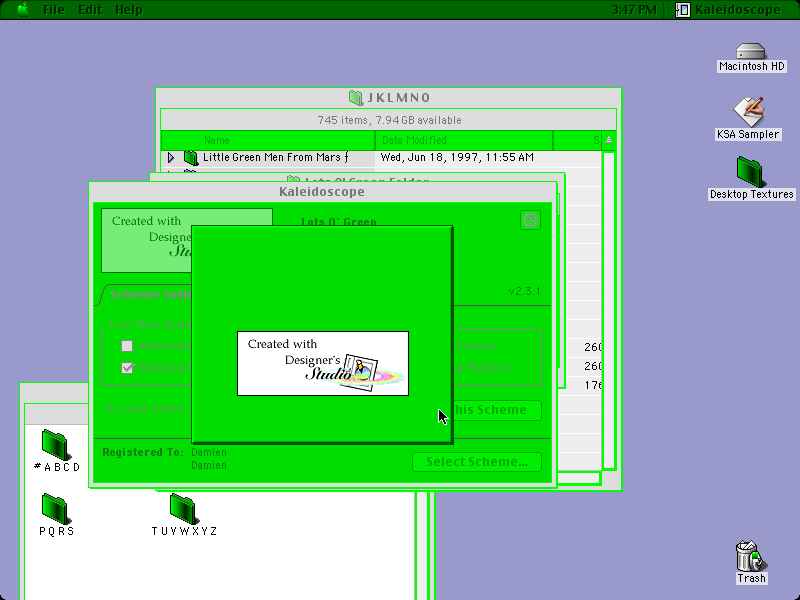Click the 745 items, 7.94 GB available text

tap(389, 120)
